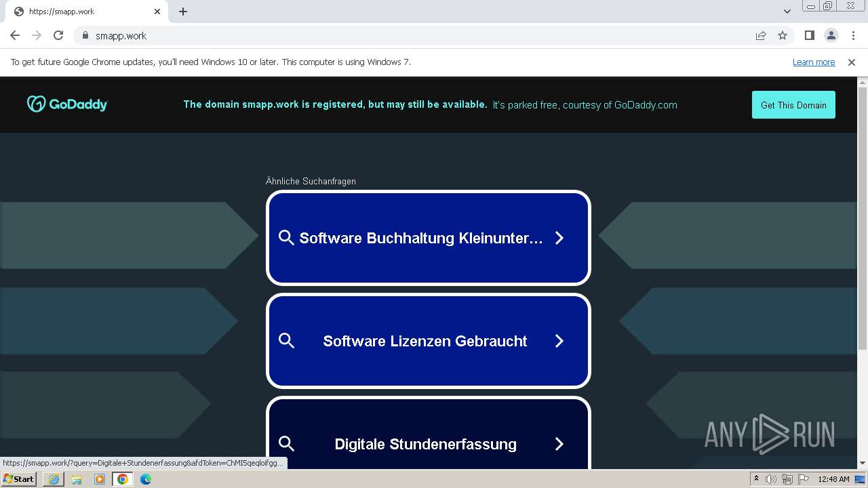Click the GoDaddy logo
The height and width of the screenshot is (488, 868).
[x=67, y=104]
